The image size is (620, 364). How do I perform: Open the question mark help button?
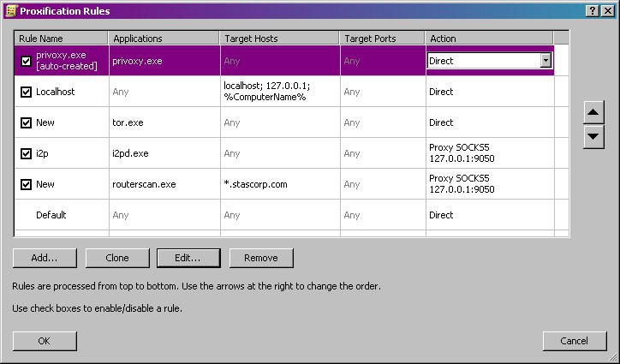[x=592, y=11]
